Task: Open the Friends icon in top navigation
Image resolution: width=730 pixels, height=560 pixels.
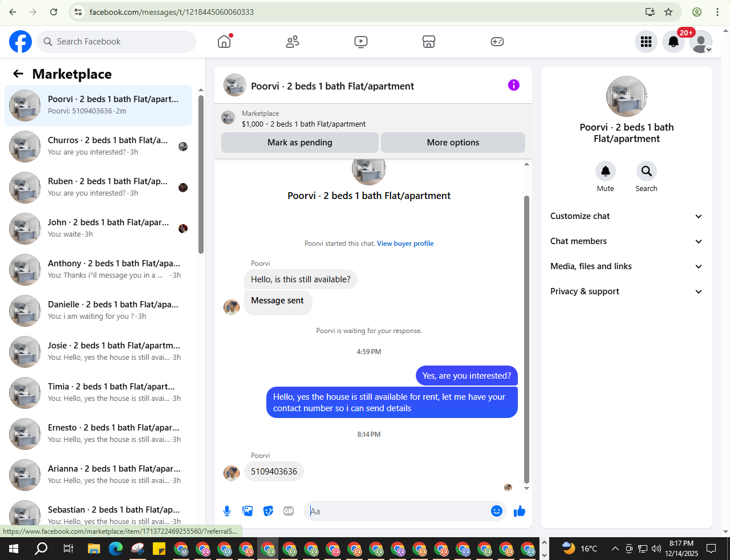Action: 293,42
